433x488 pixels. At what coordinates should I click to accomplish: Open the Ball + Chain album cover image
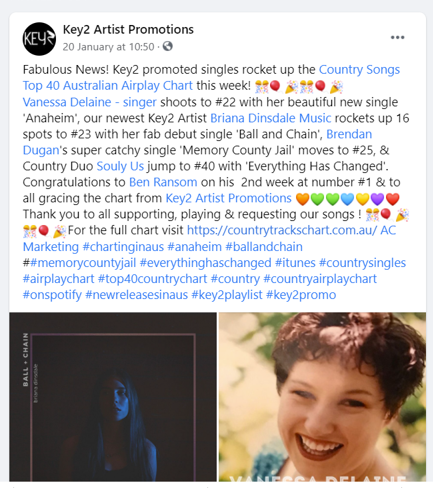click(x=113, y=397)
